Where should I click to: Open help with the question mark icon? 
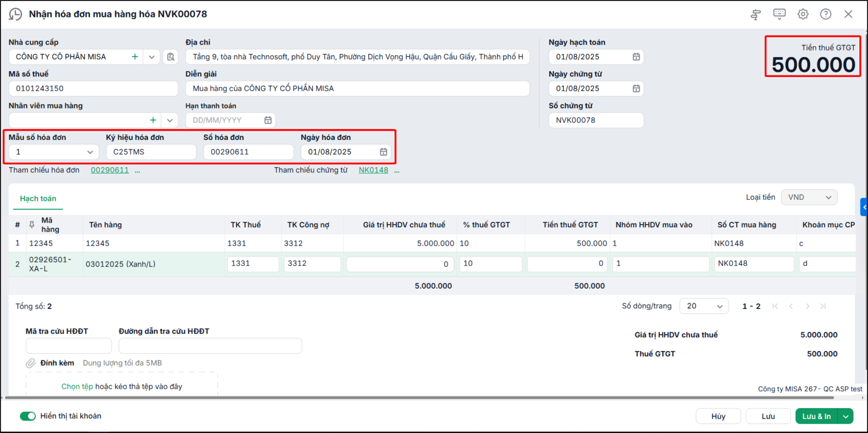826,14
